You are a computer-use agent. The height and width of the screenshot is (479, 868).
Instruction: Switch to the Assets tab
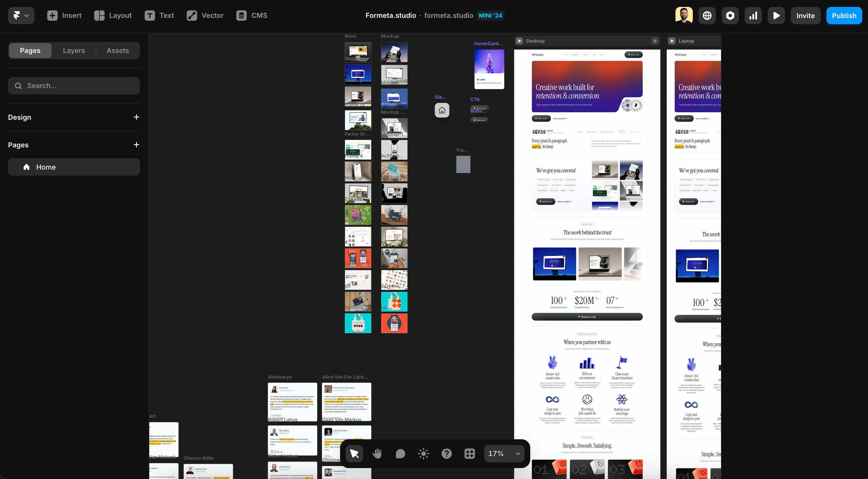118,50
